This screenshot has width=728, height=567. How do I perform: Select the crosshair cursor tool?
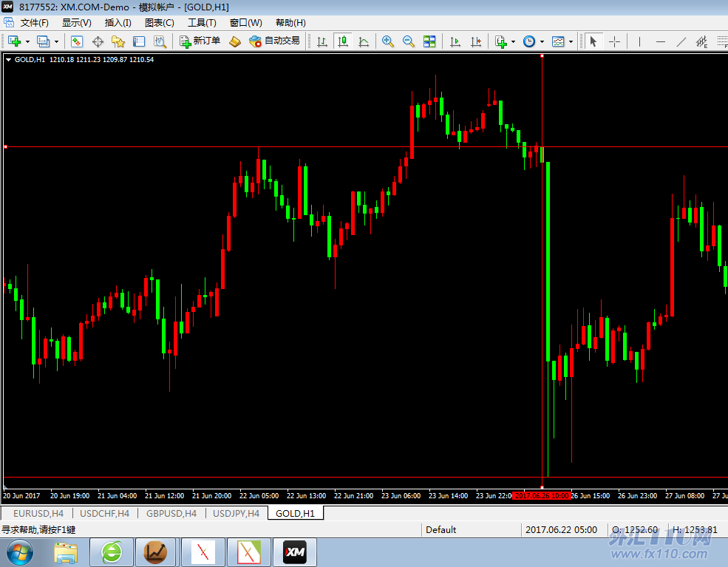pyautogui.click(x=614, y=41)
